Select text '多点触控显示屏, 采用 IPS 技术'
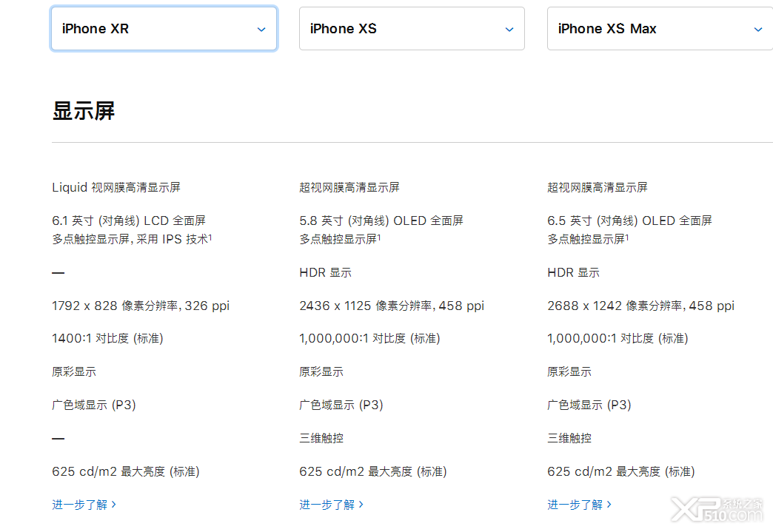Screen dimensions: 773x532 pyautogui.click(x=132, y=239)
